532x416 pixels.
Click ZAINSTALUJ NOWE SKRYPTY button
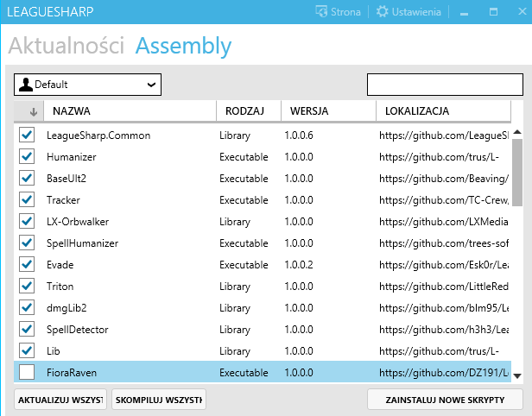tap(445, 400)
